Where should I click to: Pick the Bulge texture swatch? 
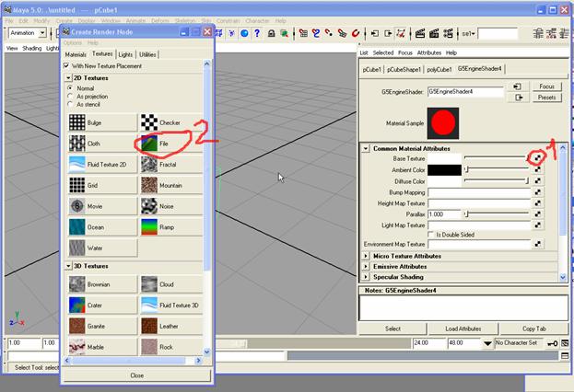pyautogui.click(x=78, y=122)
